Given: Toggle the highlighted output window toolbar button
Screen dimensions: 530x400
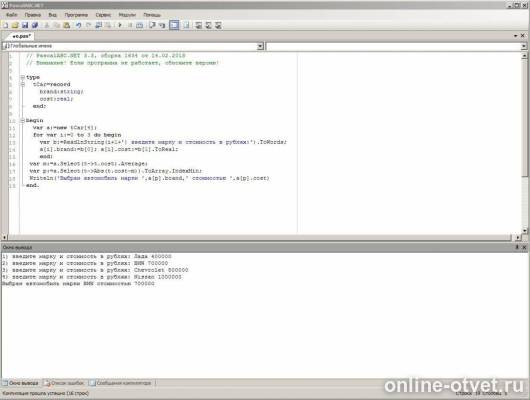Looking at the screenshot, I should pyautogui.click(x=174, y=25).
